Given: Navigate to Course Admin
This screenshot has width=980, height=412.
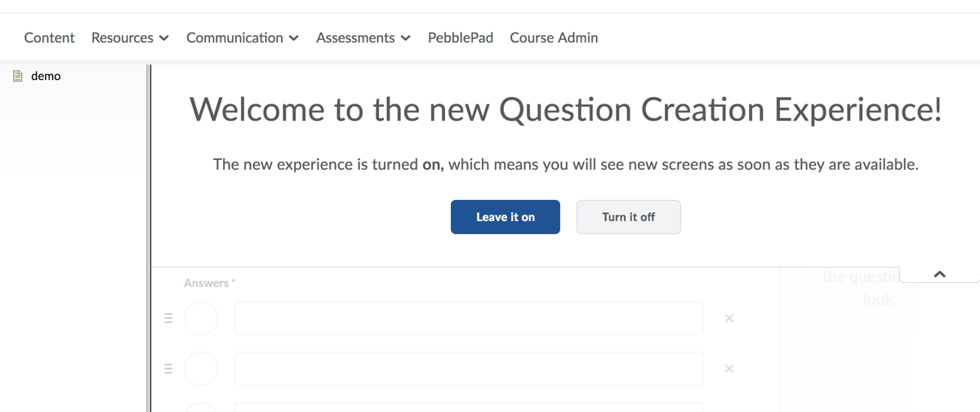Looking at the screenshot, I should click(554, 38).
